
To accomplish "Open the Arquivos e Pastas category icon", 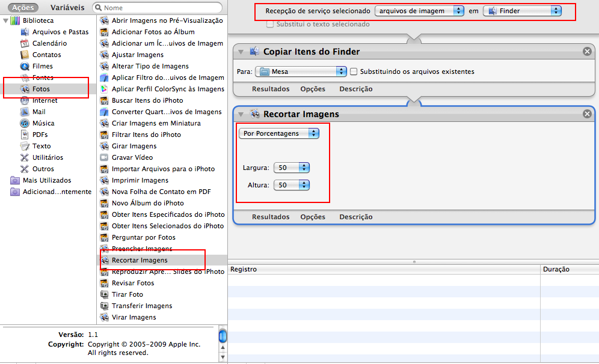I will (x=25, y=32).
